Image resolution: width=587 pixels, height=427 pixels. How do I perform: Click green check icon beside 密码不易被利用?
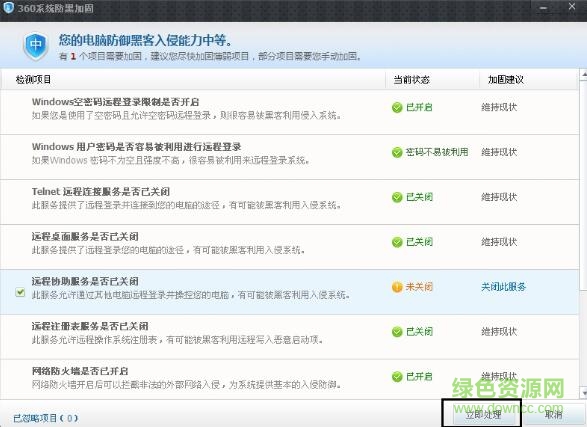(x=397, y=152)
